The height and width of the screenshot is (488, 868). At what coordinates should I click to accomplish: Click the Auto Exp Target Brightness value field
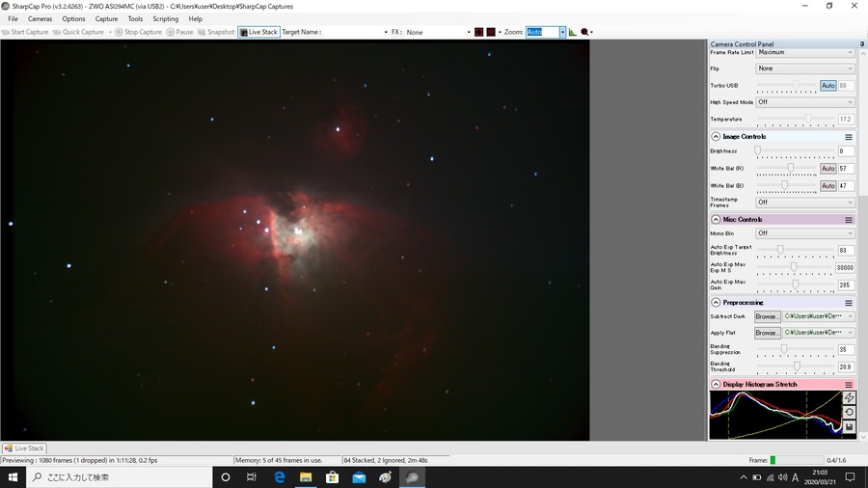click(x=846, y=251)
